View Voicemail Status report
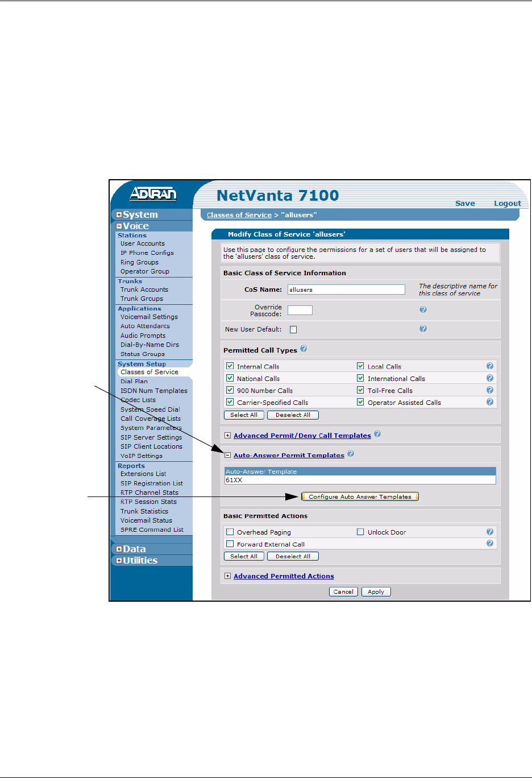 click(146, 520)
